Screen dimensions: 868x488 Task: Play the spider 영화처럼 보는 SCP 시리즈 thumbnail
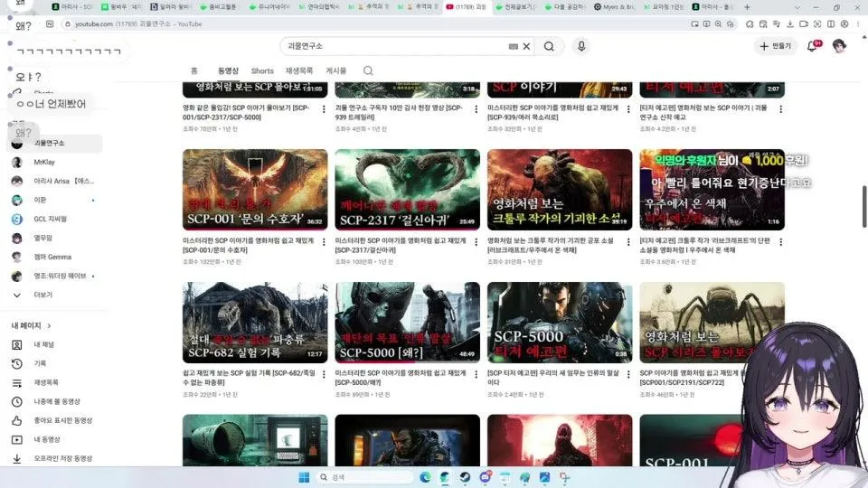(712, 323)
